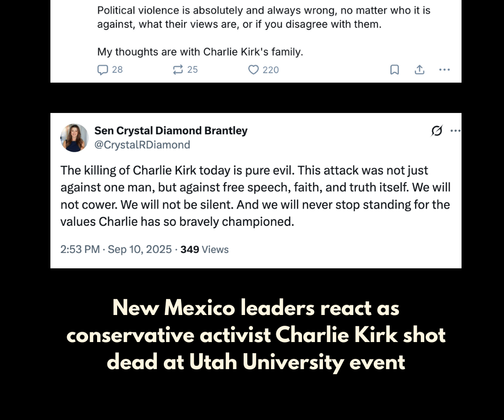Open more options on Crystal Diamond Brantley's tweet
Viewport: 504px width, 420px height.
pyautogui.click(x=455, y=131)
